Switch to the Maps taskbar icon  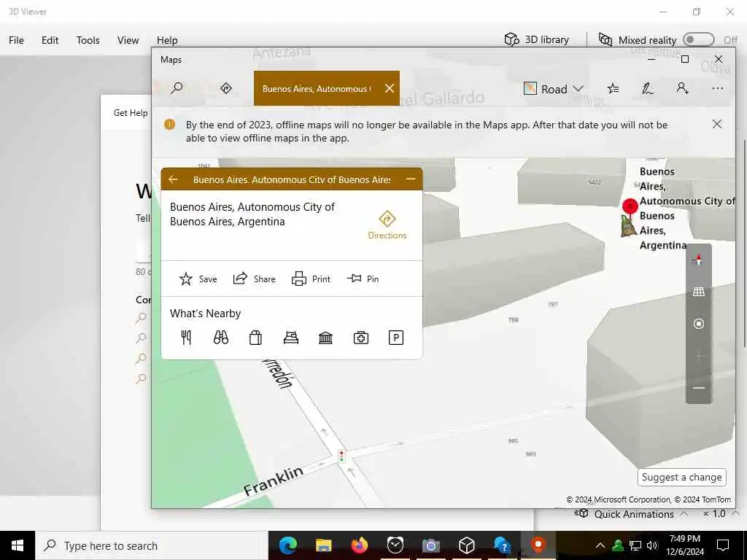click(538, 545)
